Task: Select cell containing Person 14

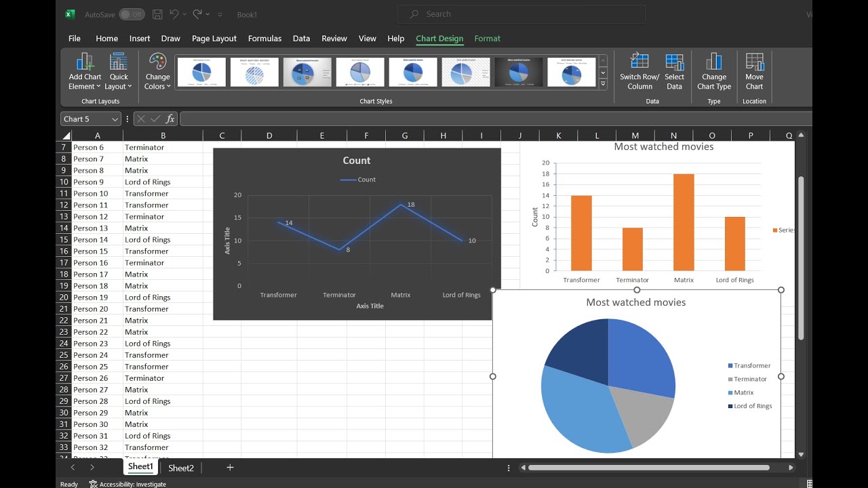Action: (97, 240)
